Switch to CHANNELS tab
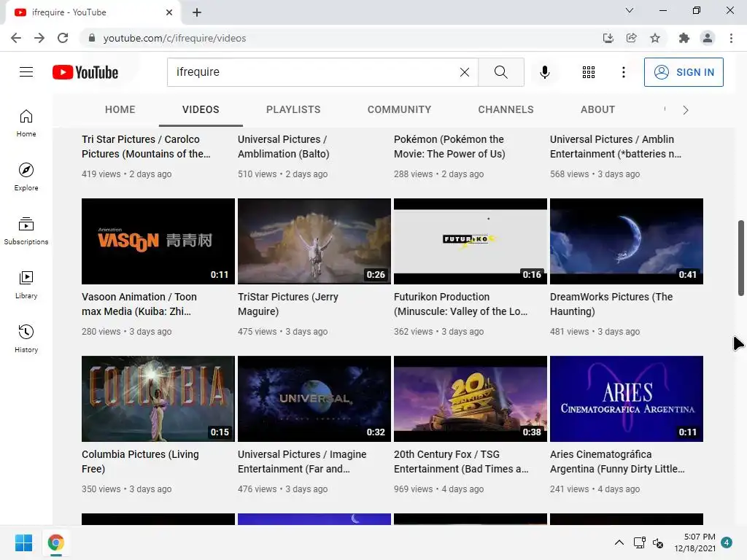This screenshot has height=560, width=747. pyautogui.click(x=506, y=109)
